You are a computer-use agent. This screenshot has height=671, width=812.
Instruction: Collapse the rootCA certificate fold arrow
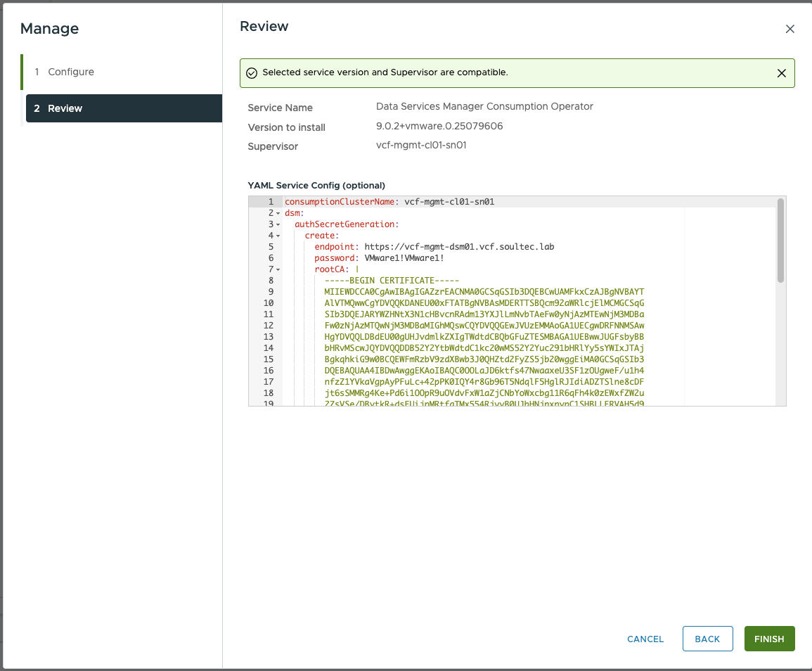(x=278, y=269)
